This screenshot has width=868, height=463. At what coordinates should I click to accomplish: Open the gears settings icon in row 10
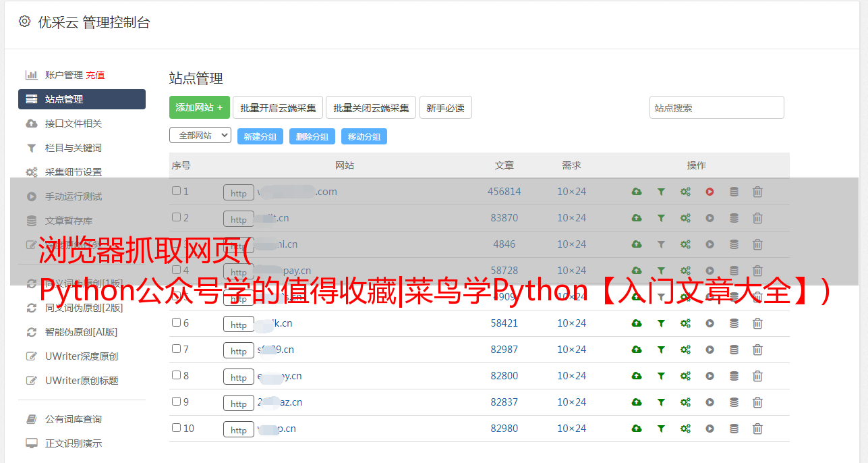(x=685, y=429)
